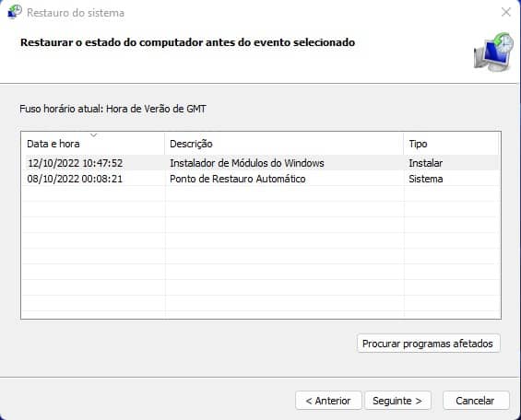Select Ponto de Restauro Automático entry
This screenshot has height=420, width=521.
click(x=238, y=179)
